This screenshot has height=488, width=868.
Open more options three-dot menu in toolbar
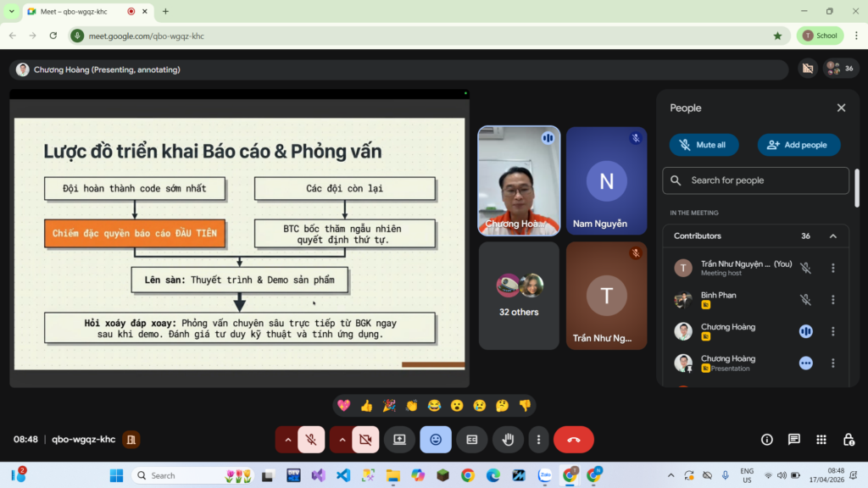pyautogui.click(x=538, y=440)
